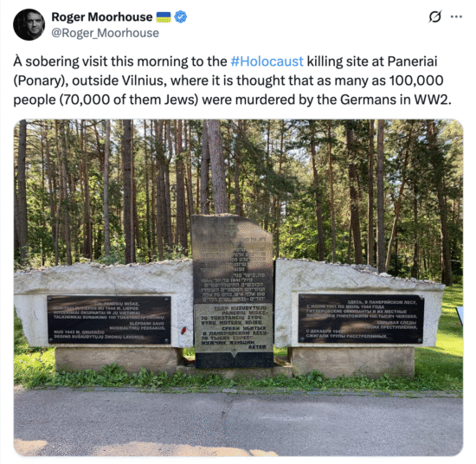
Task: Open Roger Moorhouse's profile avatar
Action: pos(29,24)
